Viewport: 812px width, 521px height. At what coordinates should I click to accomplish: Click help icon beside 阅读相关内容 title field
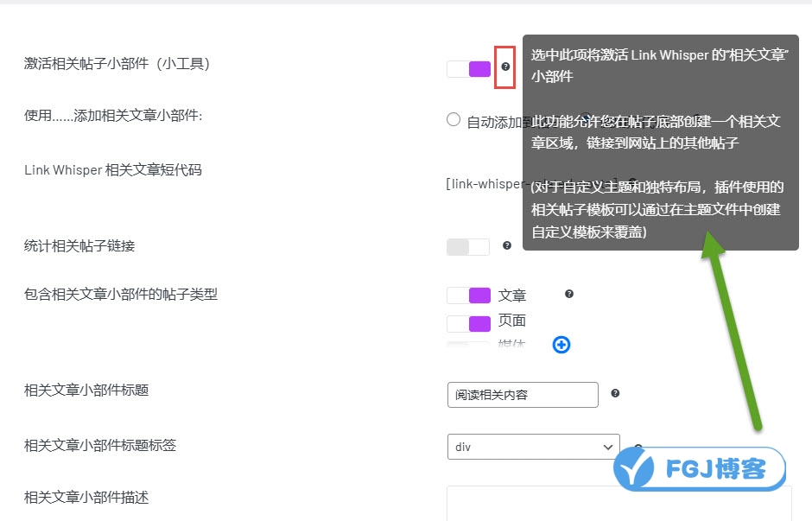pyautogui.click(x=615, y=394)
